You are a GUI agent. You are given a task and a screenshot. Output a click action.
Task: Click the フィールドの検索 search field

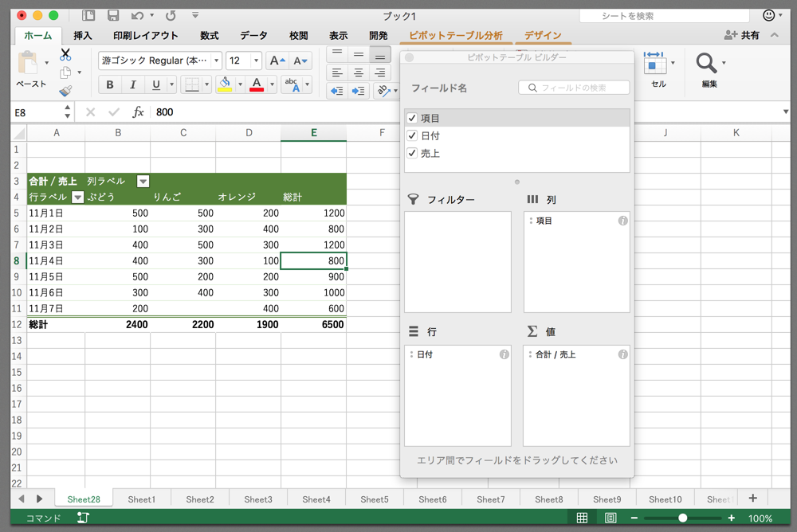pos(574,88)
